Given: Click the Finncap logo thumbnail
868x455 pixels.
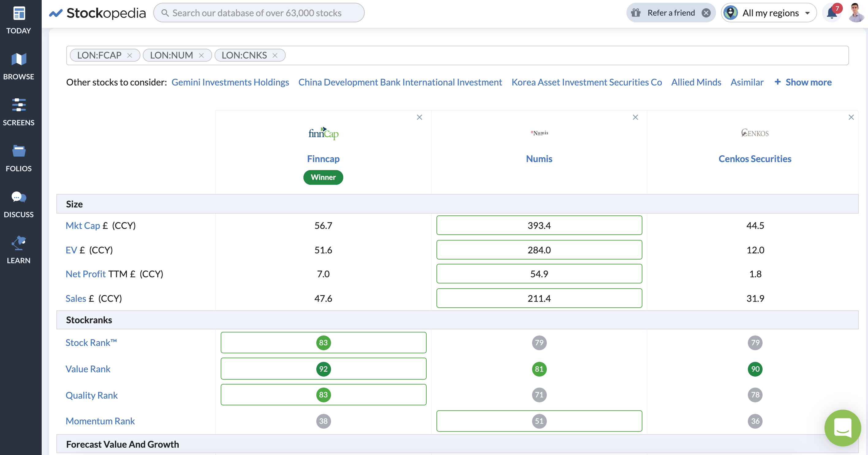Looking at the screenshot, I should [x=323, y=133].
